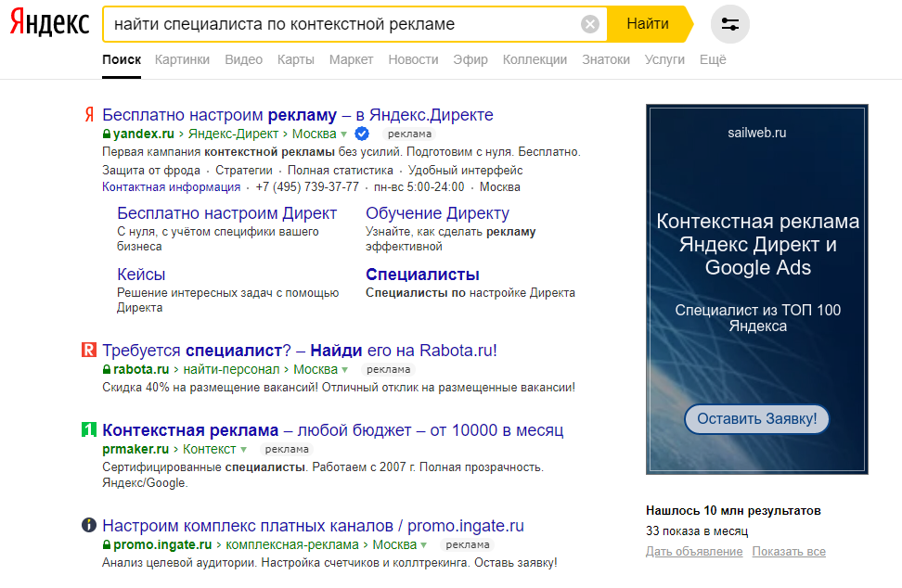Open the Специалисты sitelink
This screenshot has width=902, height=588.
(421, 274)
